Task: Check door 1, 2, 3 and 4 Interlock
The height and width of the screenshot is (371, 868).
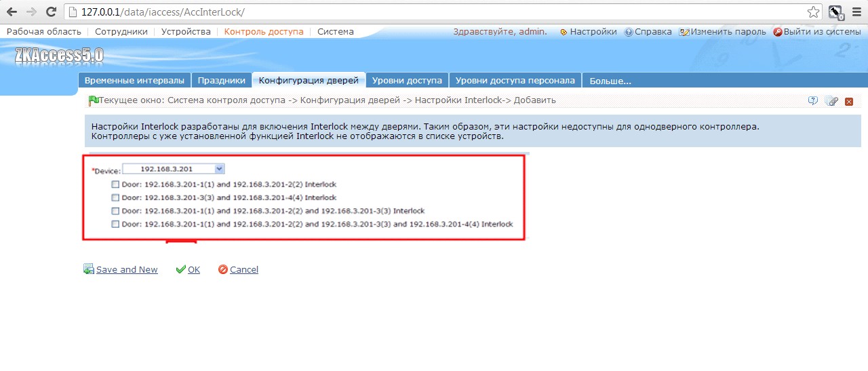Action: 115,224
